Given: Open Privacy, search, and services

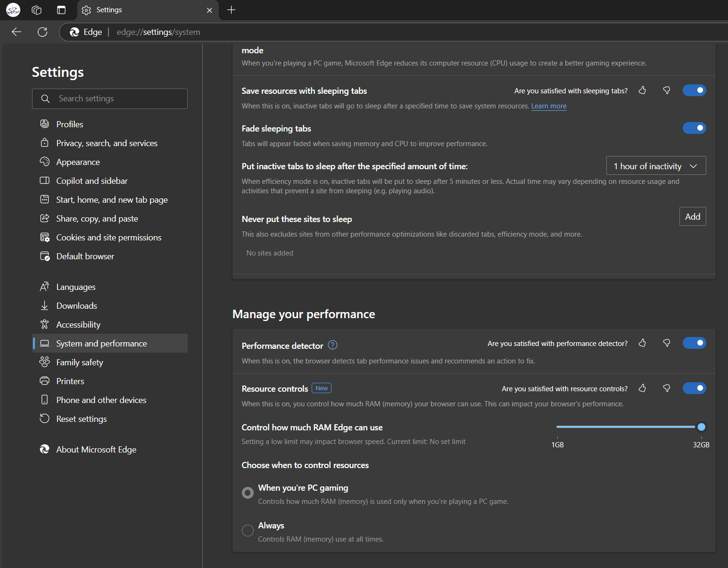Looking at the screenshot, I should 110,143.
